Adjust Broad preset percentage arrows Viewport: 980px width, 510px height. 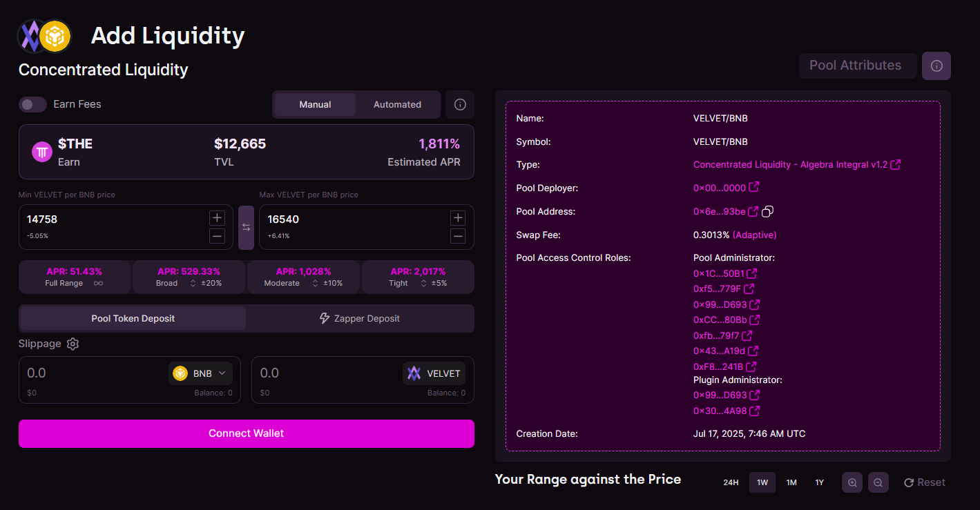click(193, 283)
